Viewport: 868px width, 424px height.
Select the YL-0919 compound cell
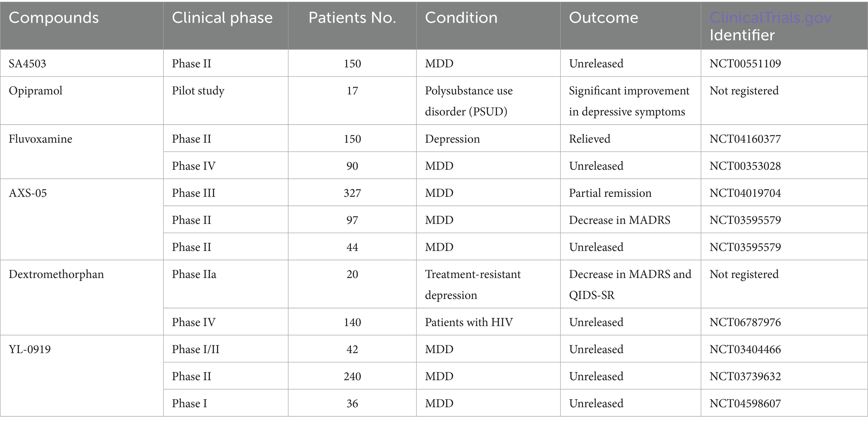click(x=29, y=350)
